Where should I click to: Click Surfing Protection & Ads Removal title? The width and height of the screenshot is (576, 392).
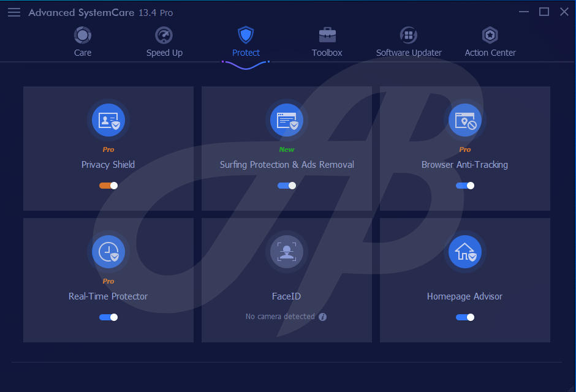[287, 164]
